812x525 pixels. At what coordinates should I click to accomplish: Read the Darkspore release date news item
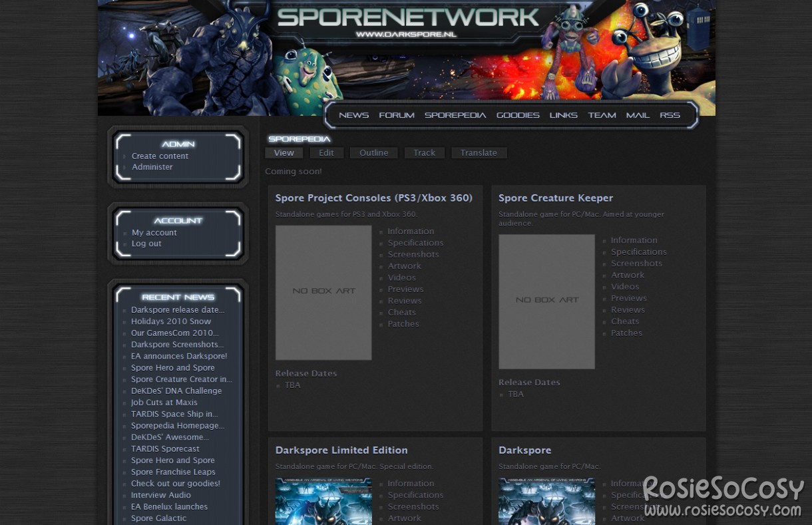coord(178,309)
